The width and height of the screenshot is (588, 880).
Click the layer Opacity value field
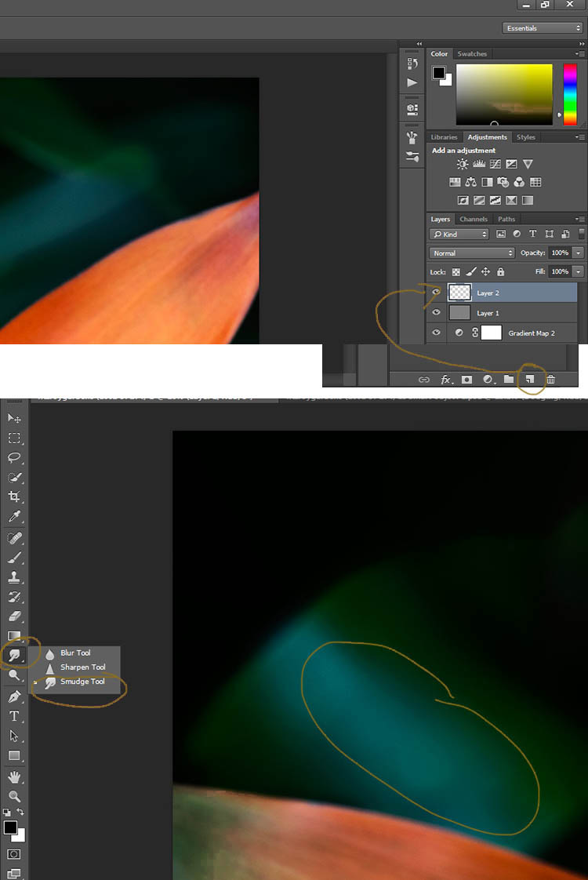pos(559,253)
